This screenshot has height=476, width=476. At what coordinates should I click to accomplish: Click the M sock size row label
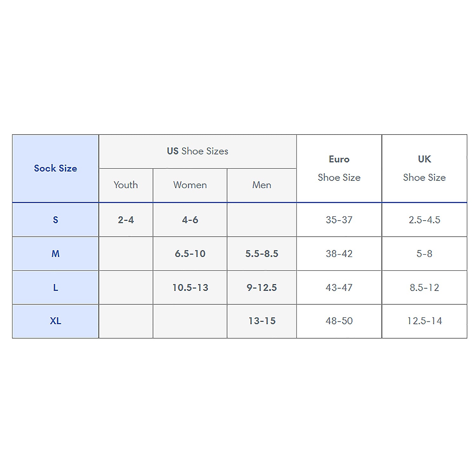(56, 254)
